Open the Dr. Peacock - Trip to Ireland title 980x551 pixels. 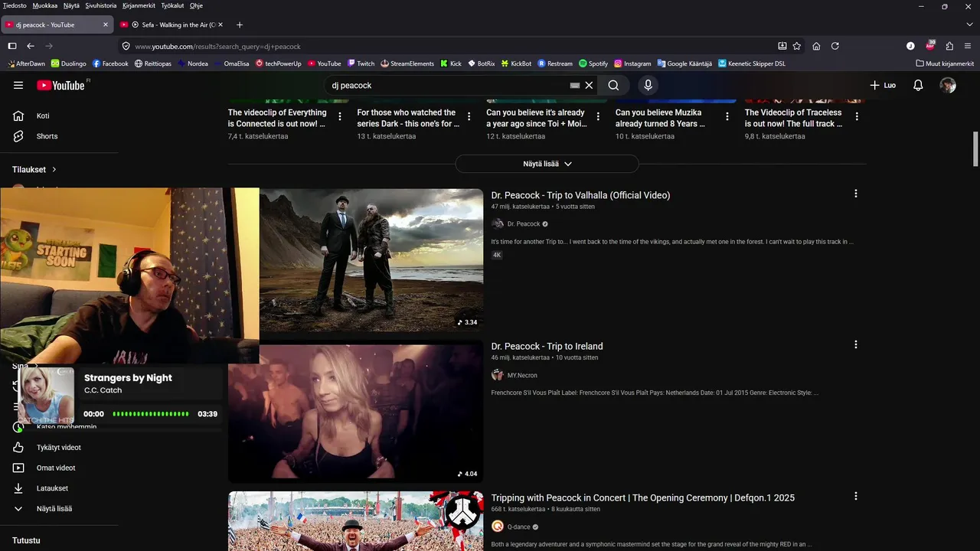click(x=547, y=347)
